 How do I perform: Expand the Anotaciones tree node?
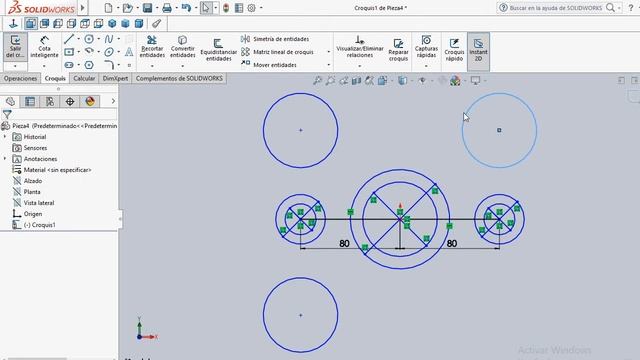[5, 158]
